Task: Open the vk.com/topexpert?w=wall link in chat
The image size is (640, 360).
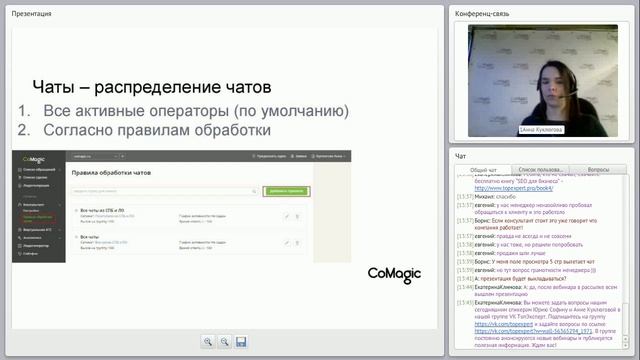Action: click(533, 331)
